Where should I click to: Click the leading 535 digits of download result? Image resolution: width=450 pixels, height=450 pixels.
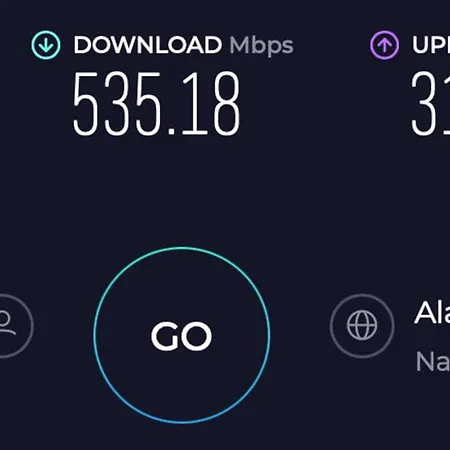tap(117, 103)
